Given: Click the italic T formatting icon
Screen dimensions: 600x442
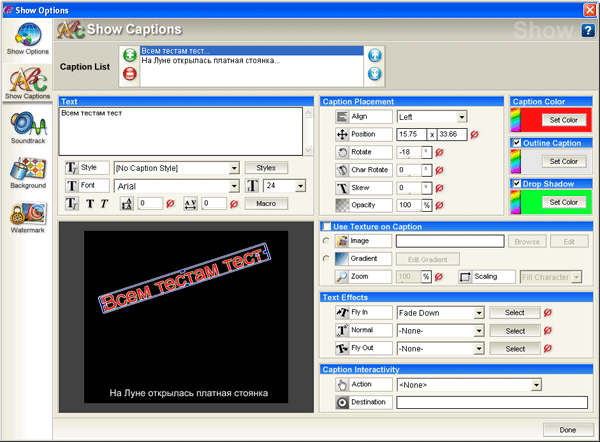Looking at the screenshot, I should pyautogui.click(x=104, y=204).
